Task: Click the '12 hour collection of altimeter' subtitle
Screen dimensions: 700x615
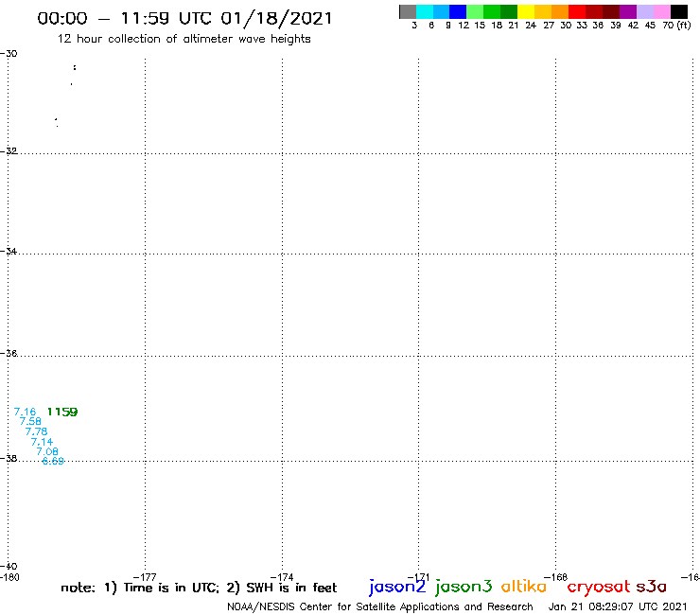Action: [184, 39]
